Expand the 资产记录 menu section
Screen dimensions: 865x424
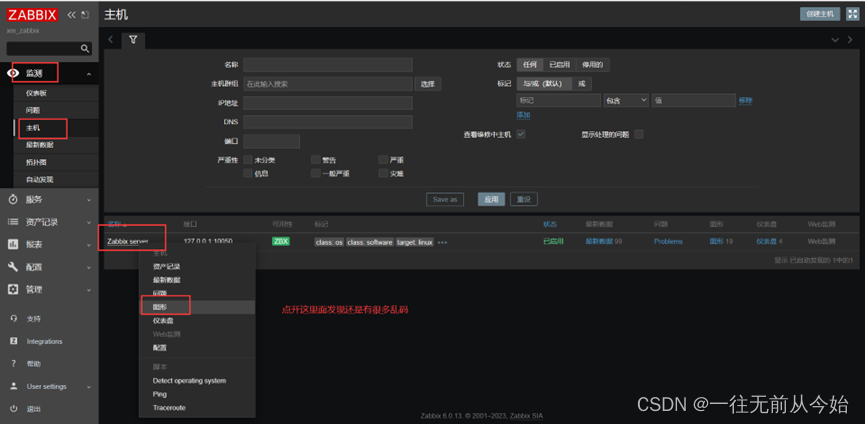[x=89, y=222]
